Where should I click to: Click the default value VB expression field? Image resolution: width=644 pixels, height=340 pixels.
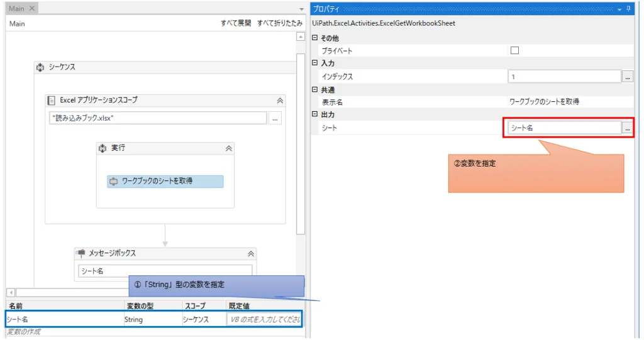tap(264, 319)
